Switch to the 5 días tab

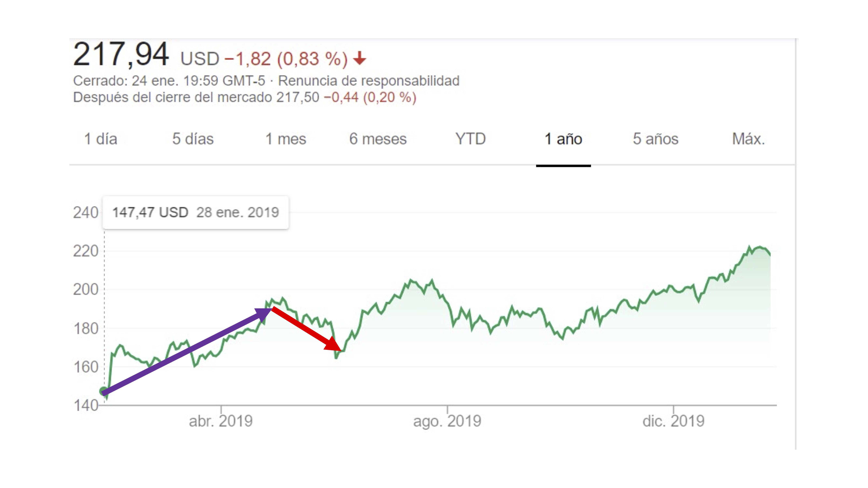click(x=193, y=139)
